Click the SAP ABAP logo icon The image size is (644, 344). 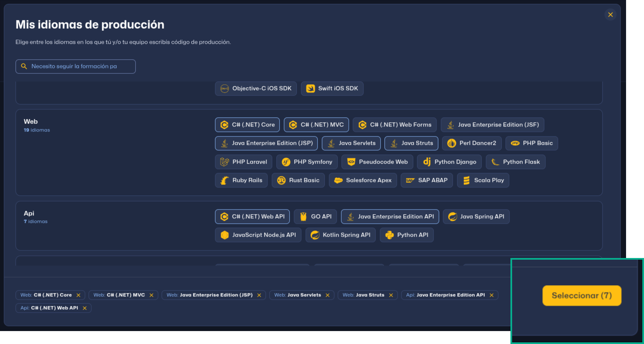[410, 180]
